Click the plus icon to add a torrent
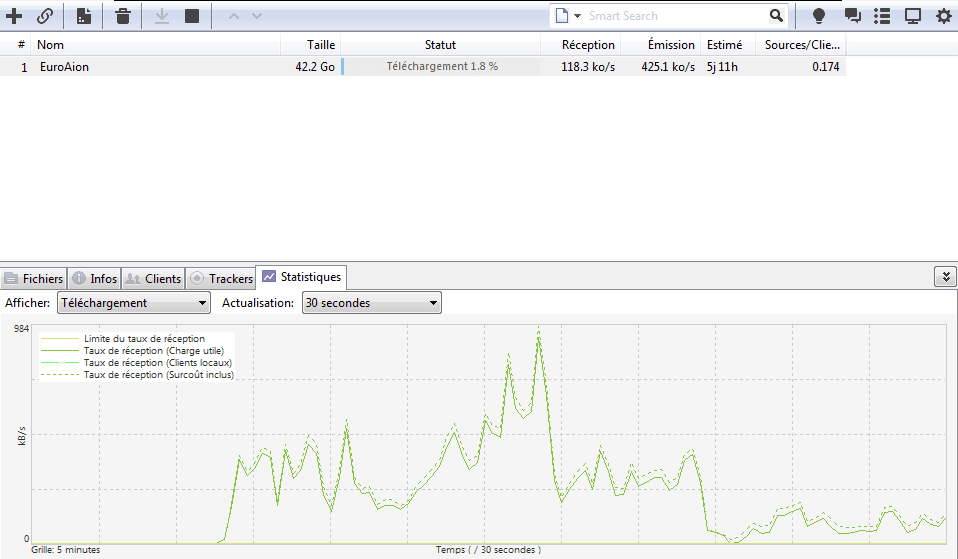This screenshot has width=958, height=559. (14, 16)
